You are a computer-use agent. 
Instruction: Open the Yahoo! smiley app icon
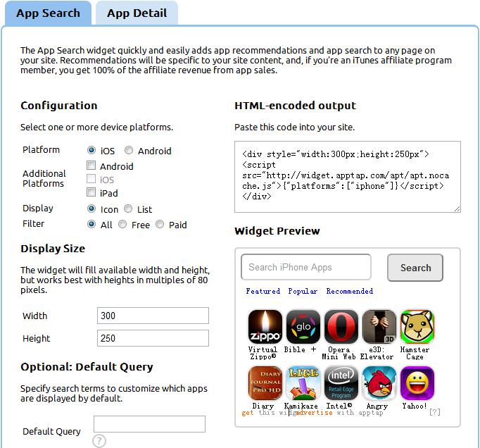point(417,383)
